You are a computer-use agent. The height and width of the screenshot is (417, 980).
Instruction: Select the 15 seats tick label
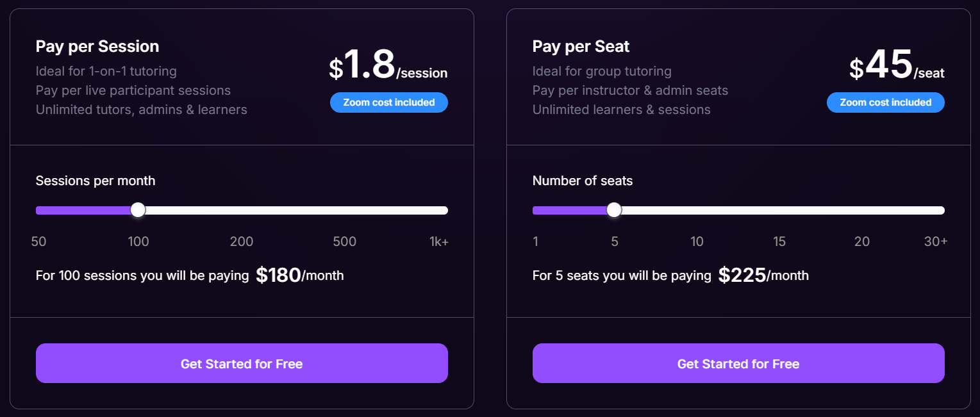click(x=779, y=241)
